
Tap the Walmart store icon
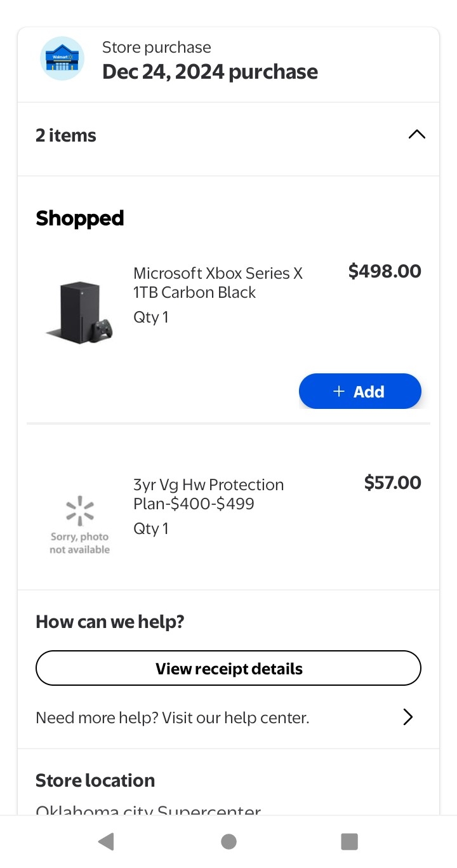(62, 58)
